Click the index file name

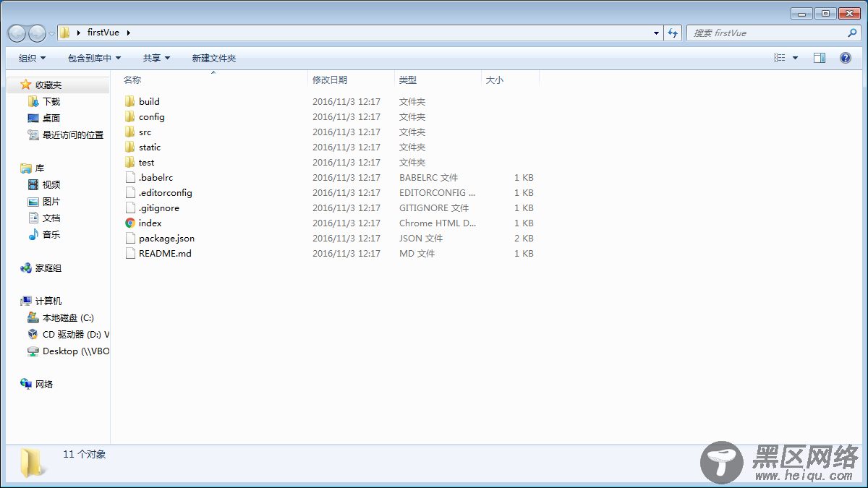tap(150, 223)
